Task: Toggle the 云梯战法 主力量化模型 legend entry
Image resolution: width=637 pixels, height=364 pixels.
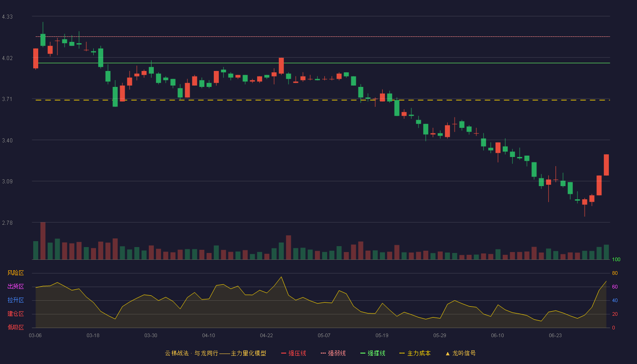Action: click(215, 353)
